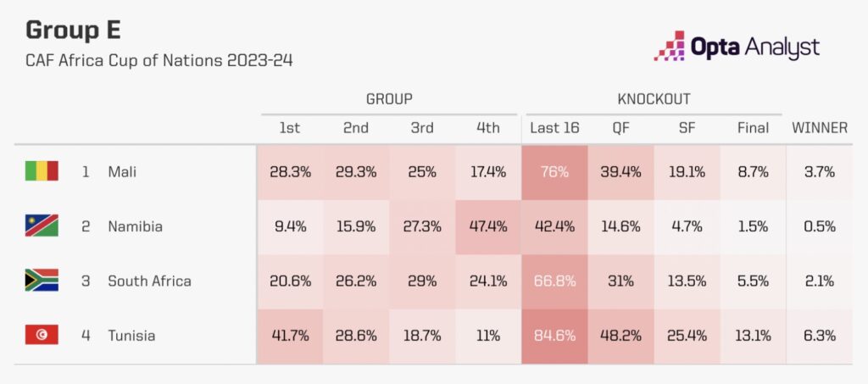Click the GROUP section heading
This screenshot has width=868, height=384.
(389, 99)
